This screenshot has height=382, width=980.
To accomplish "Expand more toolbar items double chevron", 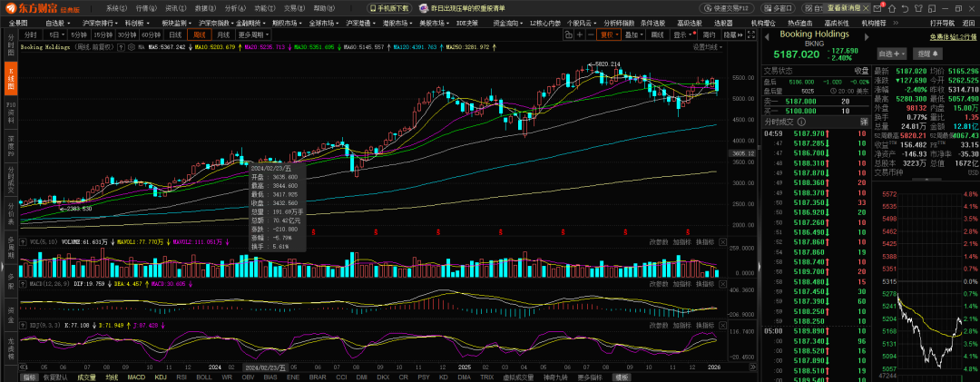I will tap(896, 23).
